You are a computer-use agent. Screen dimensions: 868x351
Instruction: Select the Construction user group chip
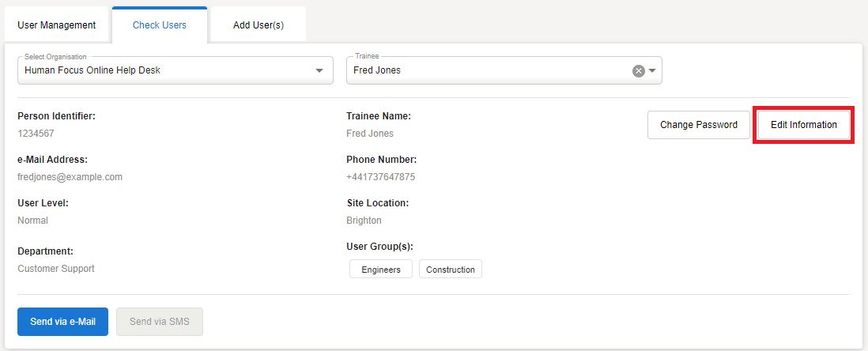pos(451,270)
